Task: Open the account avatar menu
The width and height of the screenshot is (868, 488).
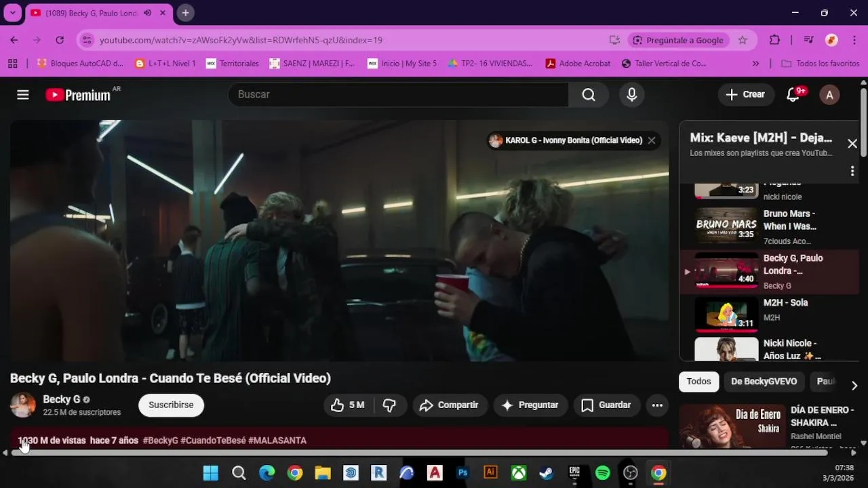Action: click(829, 95)
